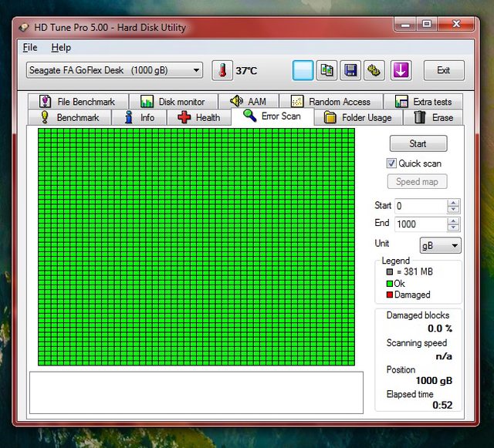Viewport: 494px width, 448px height.
Task: Decrease the Start value with down arrow
Action: [x=453, y=210]
